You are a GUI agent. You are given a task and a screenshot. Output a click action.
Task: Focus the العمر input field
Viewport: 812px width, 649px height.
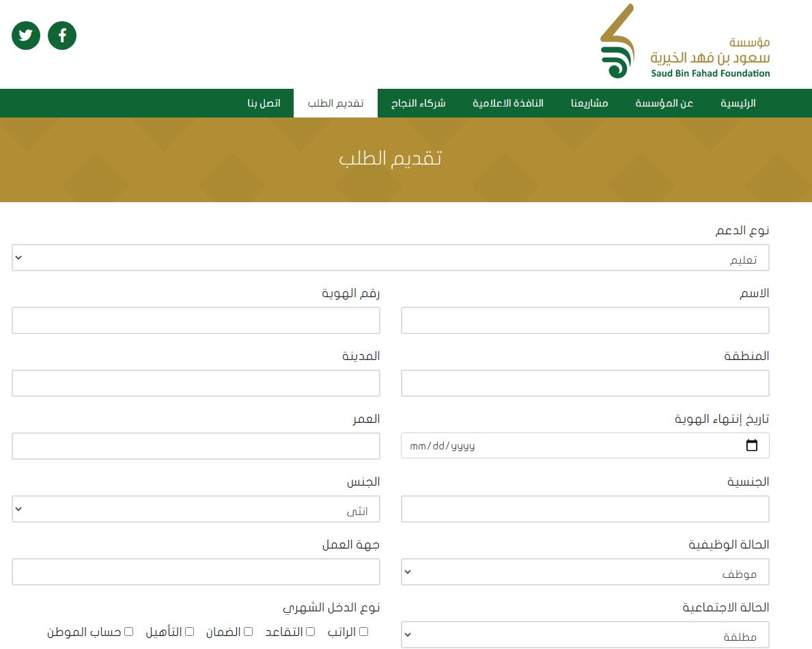pos(196,446)
